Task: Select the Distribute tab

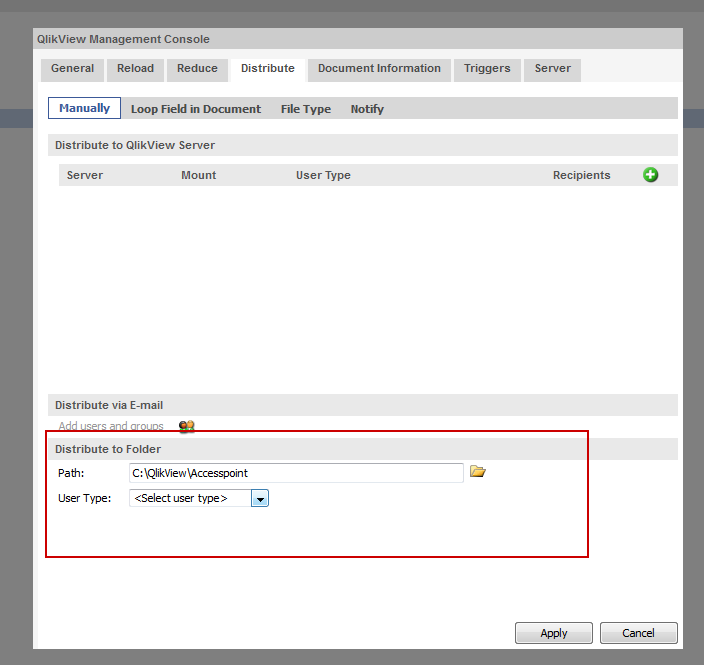Action: (268, 69)
